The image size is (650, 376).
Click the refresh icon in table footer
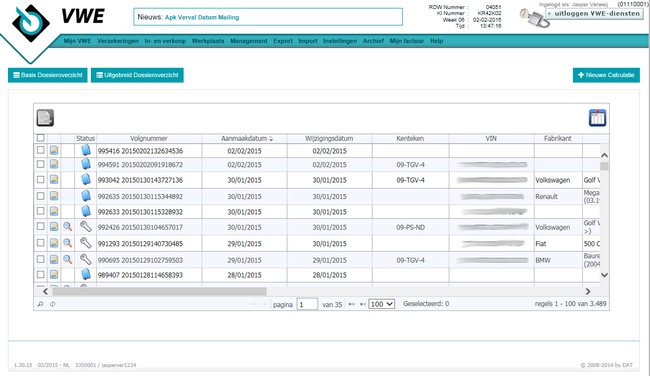[53, 304]
